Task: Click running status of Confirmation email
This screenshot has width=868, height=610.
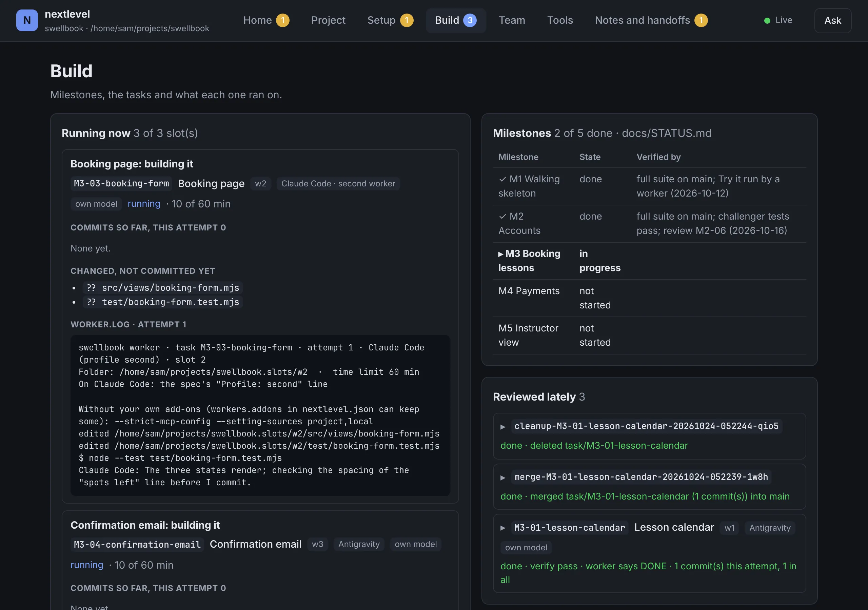Action: [x=87, y=565]
